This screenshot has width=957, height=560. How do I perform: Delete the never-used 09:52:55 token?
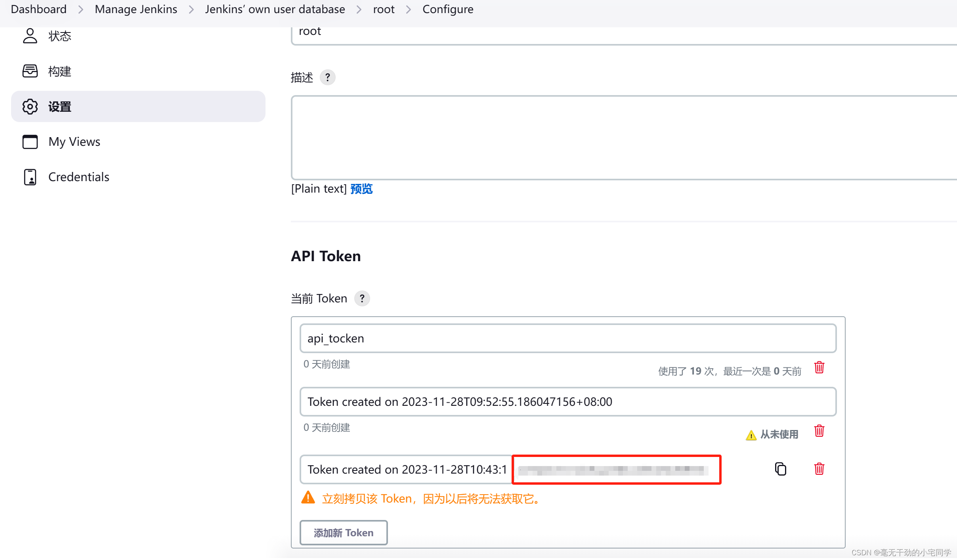pyautogui.click(x=819, y=431)
